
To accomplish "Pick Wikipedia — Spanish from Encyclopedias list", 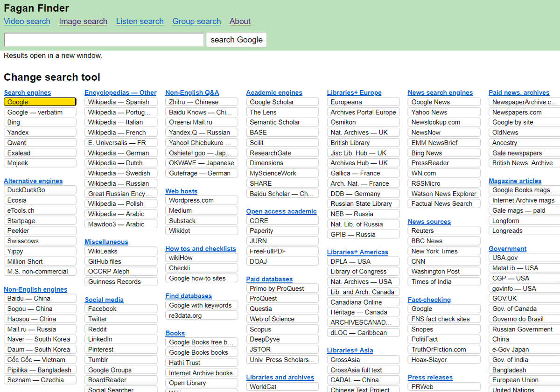I will [121, 102].
